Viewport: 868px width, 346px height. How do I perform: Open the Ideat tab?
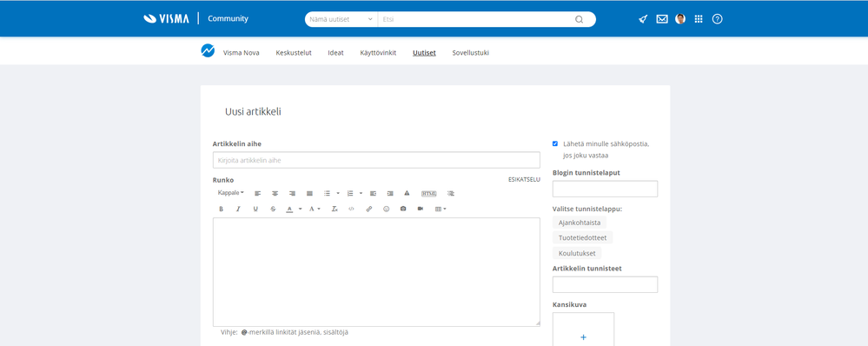[x=335, y=53]
